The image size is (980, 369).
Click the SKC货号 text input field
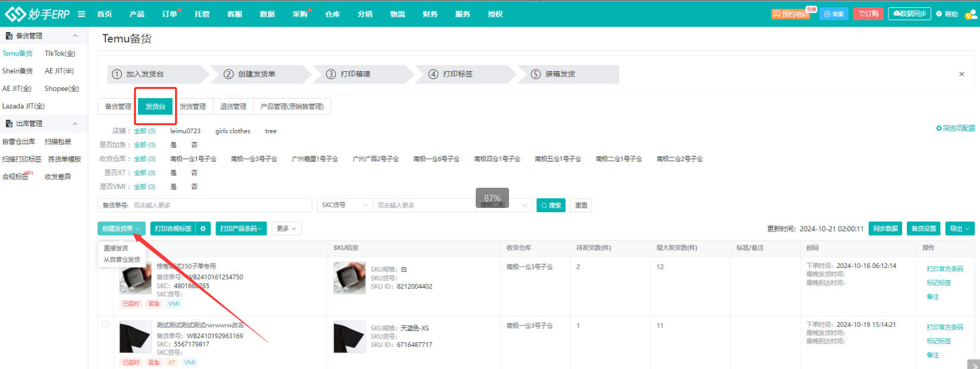pos(425,206)
